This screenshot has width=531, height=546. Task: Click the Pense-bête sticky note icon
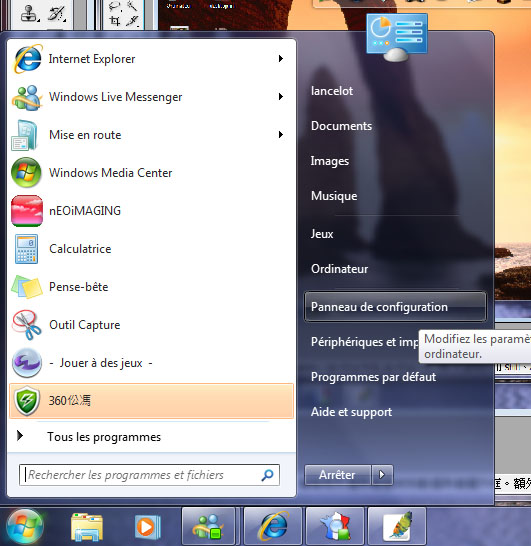tap(27, 287)
